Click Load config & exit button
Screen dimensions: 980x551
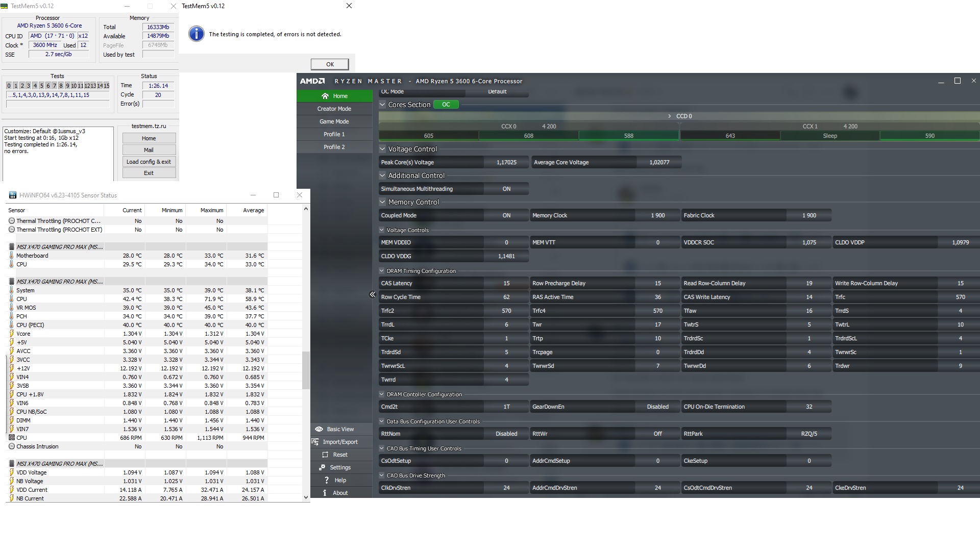tap(149, 162)
